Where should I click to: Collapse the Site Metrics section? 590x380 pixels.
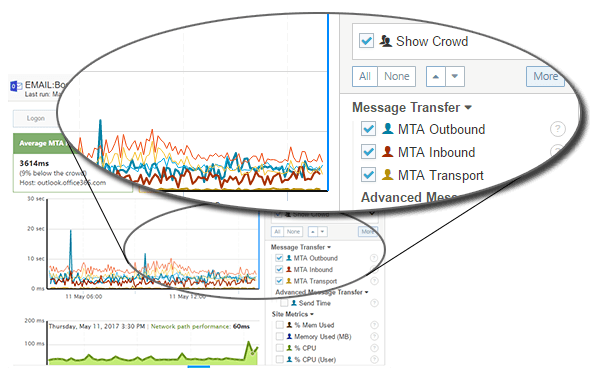pyautogui.click(x=293, y=314)
